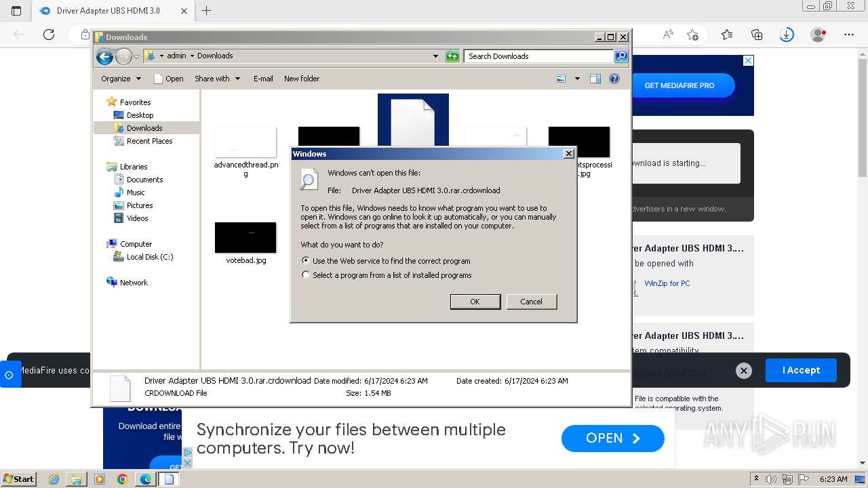Select the Driver Adapter UBS HDMI 3.0 tab
The width and height of the screenshot is (868, 488).
112,10
